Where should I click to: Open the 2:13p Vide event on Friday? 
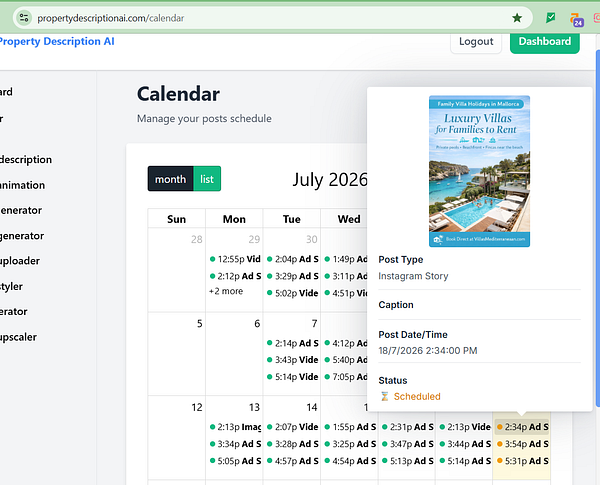tap(465, 427)
